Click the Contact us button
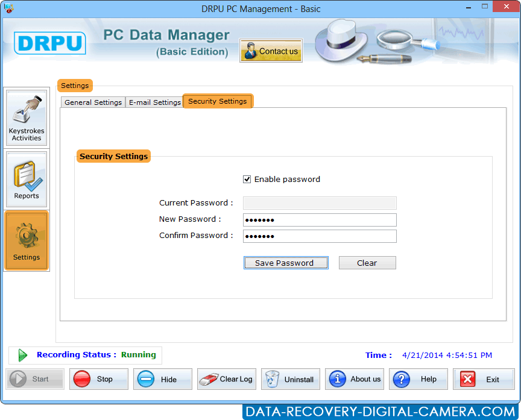The width and height of the screenshot is (521, 420). click(x=271, y=51)
